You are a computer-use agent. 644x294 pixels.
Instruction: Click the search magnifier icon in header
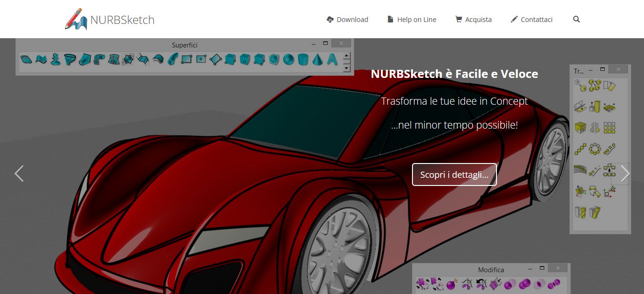tap(576, 20)
